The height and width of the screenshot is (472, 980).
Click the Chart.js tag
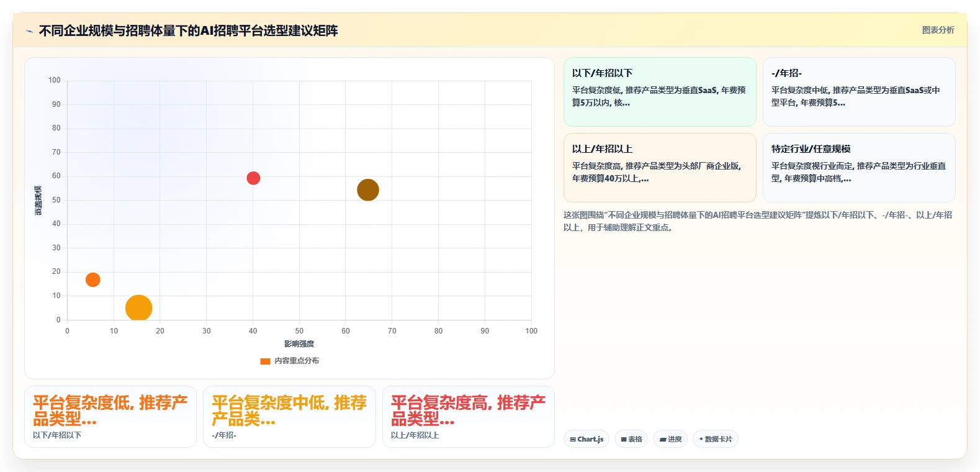(x=587, y=439)
